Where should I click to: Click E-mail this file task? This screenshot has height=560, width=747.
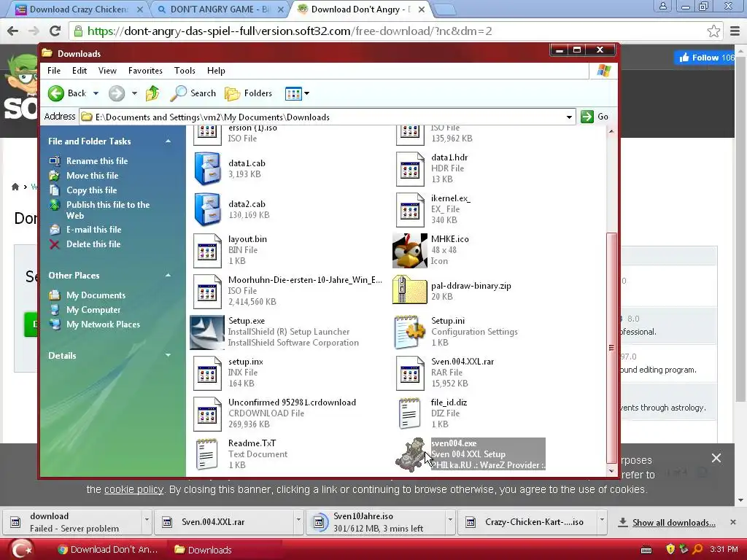click(x=93, y=230)
